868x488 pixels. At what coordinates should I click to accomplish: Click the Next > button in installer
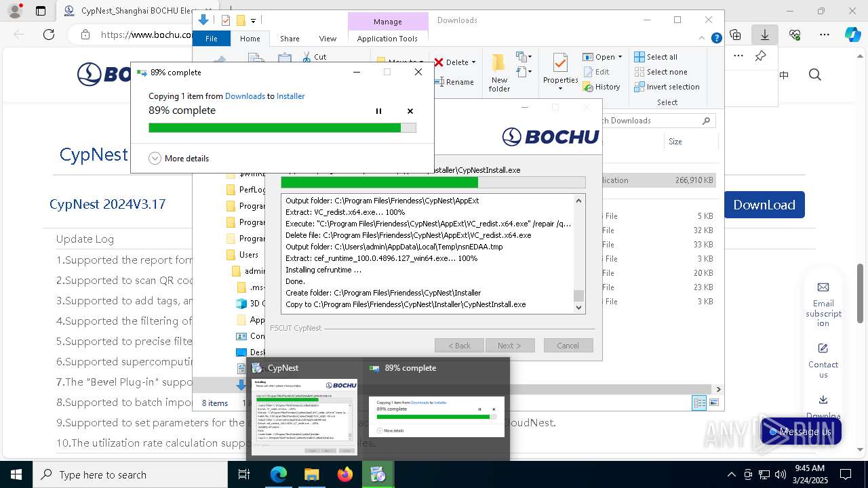510,346
